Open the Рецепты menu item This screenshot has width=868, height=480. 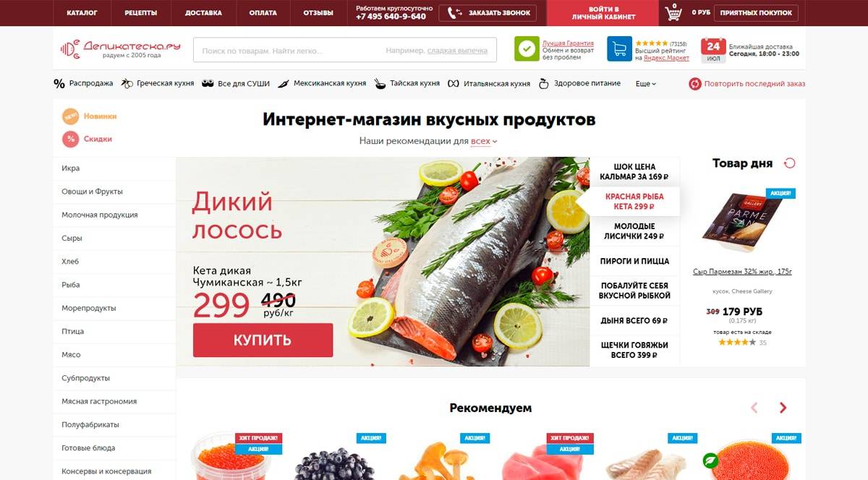(x=141, y=13)
